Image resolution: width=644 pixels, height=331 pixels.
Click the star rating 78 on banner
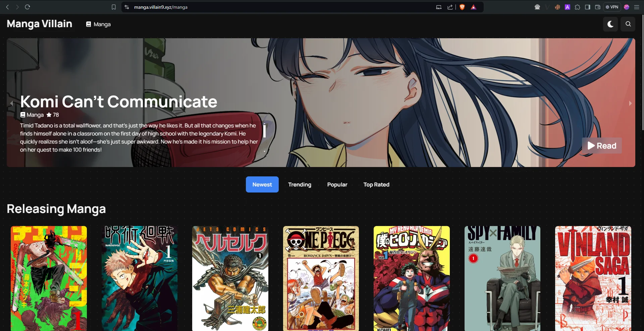coord(53,115)
